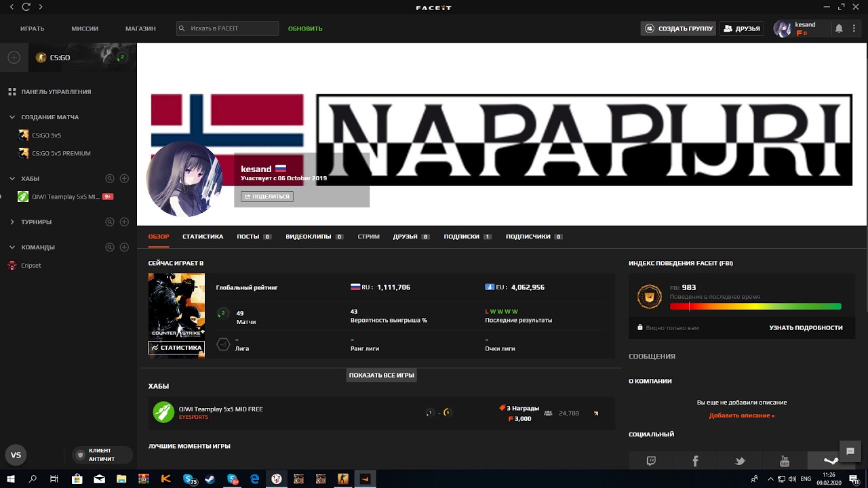Open Microsoft Edge from the taskbar
868x488 pixels.
[254, 479]
